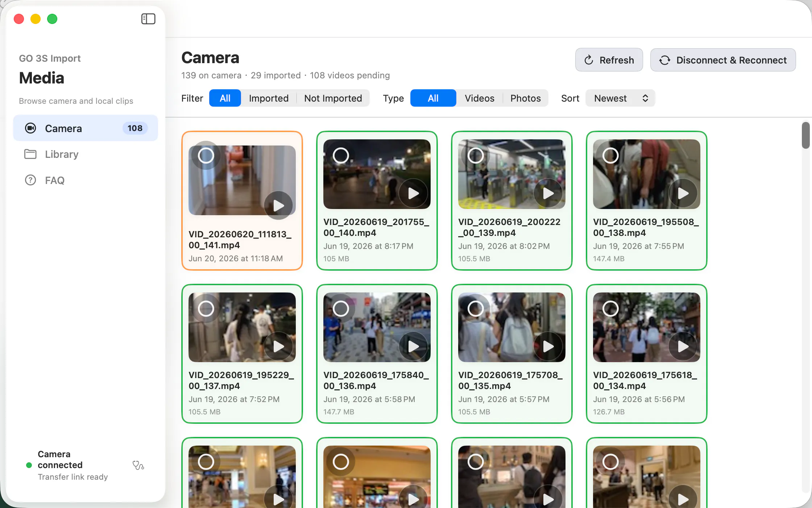
Task: Click the green zoom window button
Action: [52, 19]
